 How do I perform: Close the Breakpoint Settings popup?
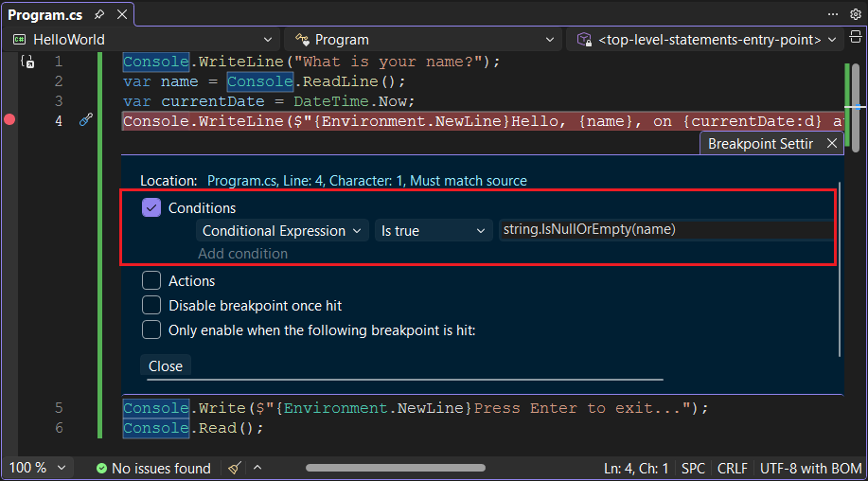831,143
